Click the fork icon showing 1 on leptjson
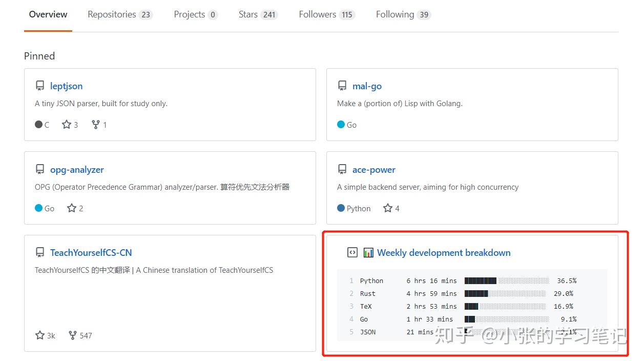The image size is (644, 361). pyautogui.click(x=95, y=125)
